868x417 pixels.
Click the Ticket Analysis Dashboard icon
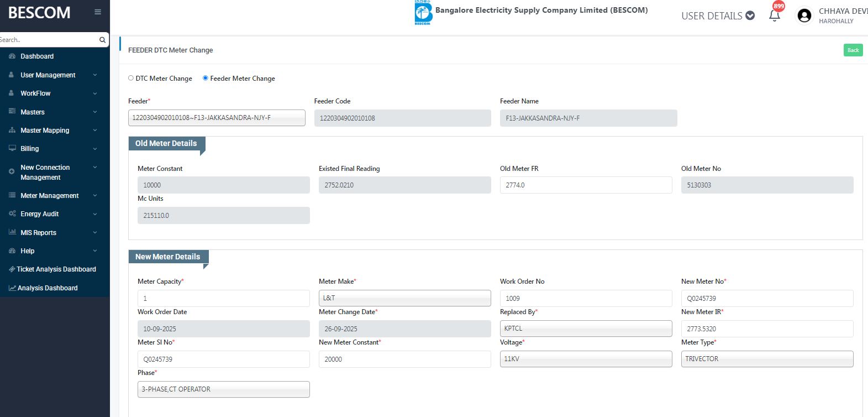coord(12,269)
